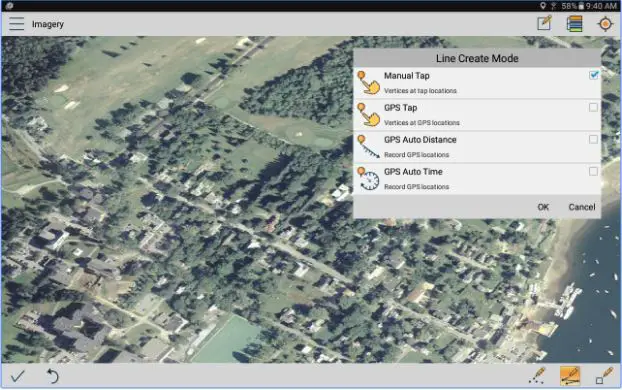Tap the location indicator in status bar
This screenshot has width=622, height=390.
click(543, 6)
